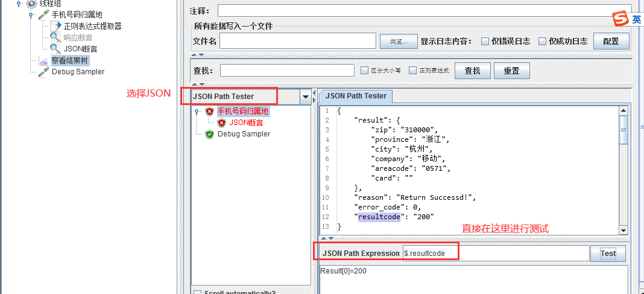The height and width of the screenshot is (294, 644).
Task: Click the "reason": "Return Successd!" line
Action: [414, 197]
